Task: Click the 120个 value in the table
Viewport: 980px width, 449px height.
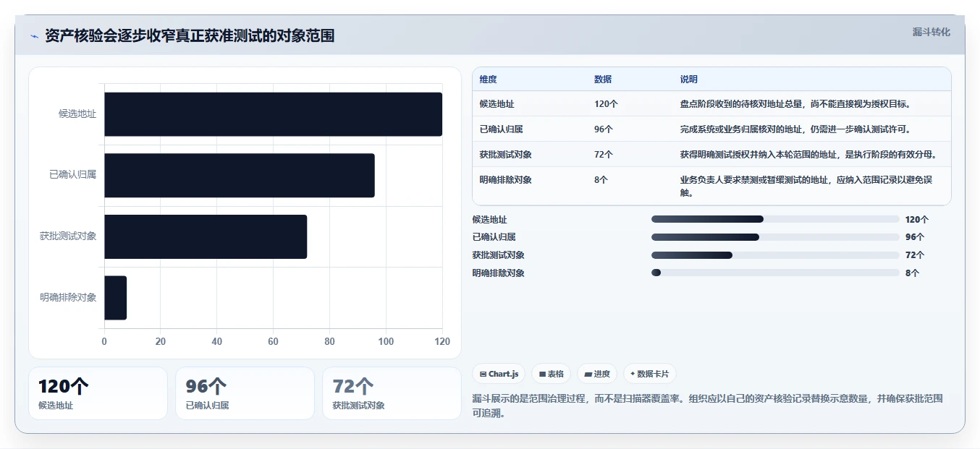Action: pos(606,104)
